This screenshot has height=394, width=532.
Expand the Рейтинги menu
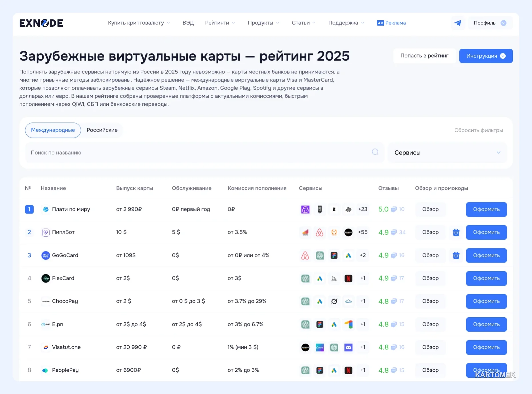(220, 23)
